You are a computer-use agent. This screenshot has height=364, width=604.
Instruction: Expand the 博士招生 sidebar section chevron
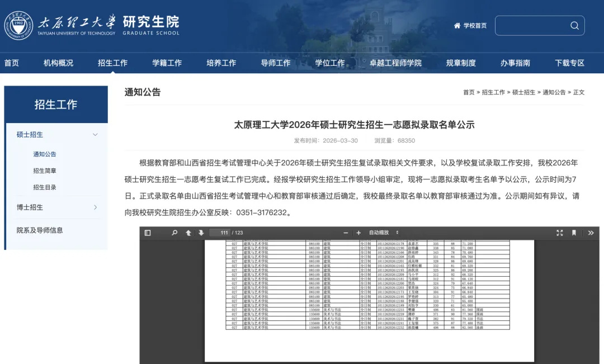pos(95,207)
